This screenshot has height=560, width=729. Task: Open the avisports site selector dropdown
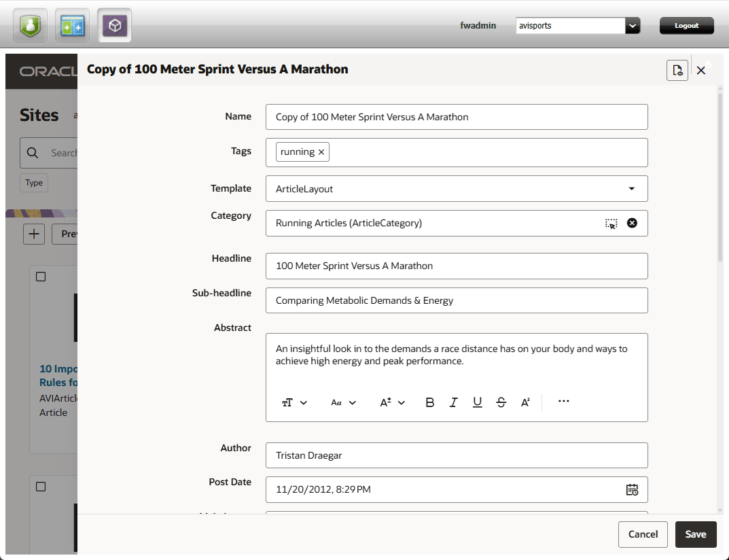click(633, 25)
